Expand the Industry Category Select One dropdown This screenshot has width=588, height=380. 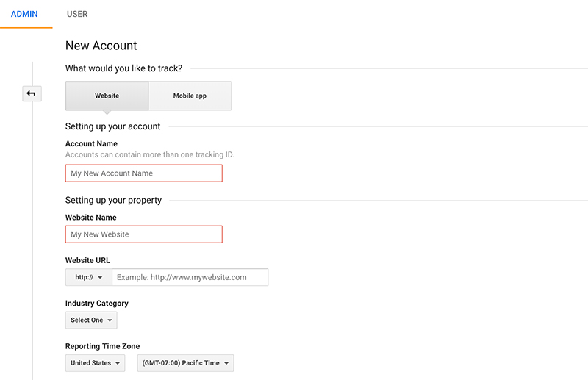pyautogui.click(x=91, y=320)
